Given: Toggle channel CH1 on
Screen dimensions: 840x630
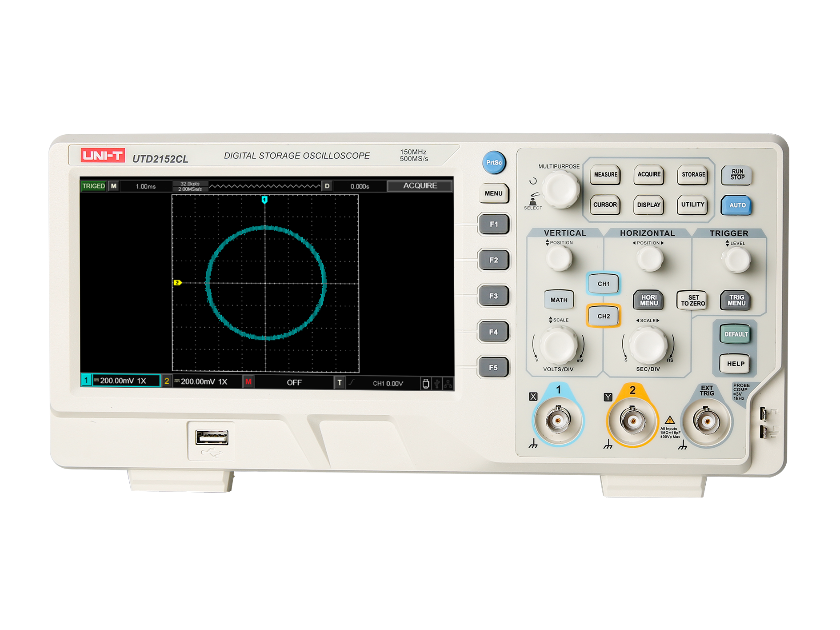Looking at the screenshot, I should pyautogui.click(x=603, y=284).
